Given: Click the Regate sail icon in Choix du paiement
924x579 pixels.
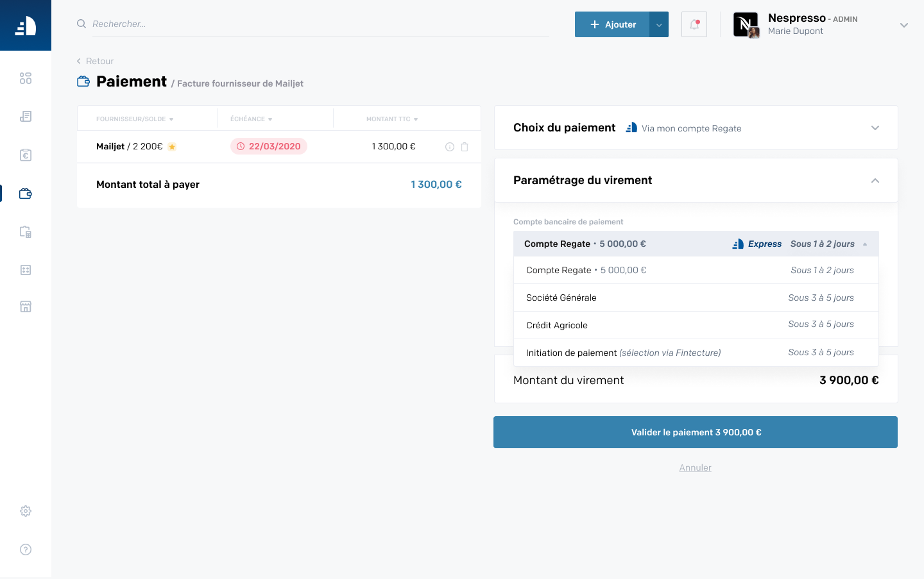Looking at the screenshot, I should 631,128.
